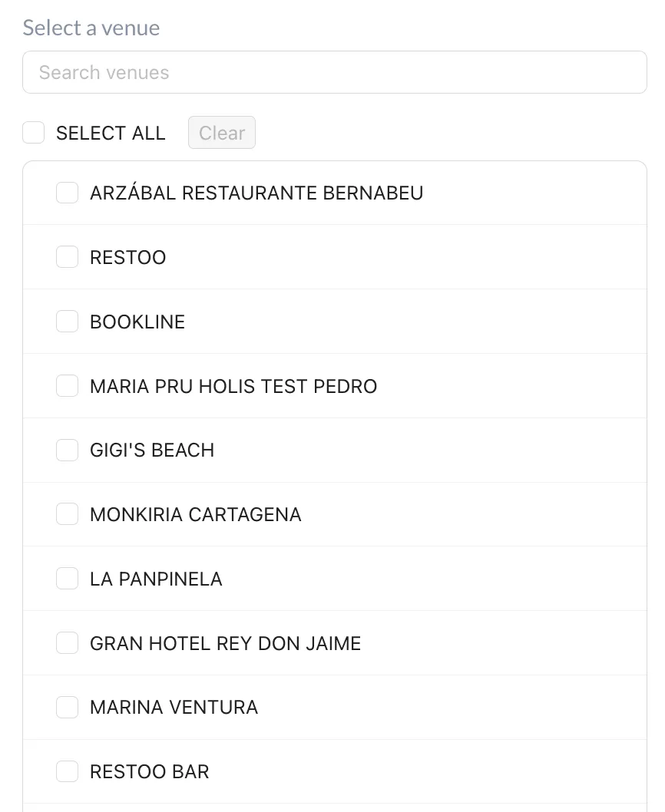Select the RESTOO BAR label text
This screenshot has height=812, width=665.
coord(149,771)
